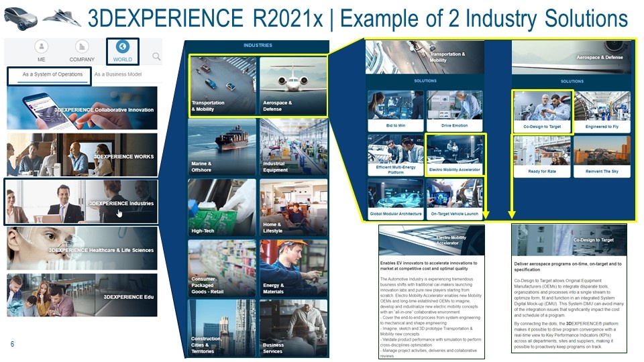
Task: Open the Reinvent The Sky solution card
Action: pyautogui.click(x=602, y=157)
